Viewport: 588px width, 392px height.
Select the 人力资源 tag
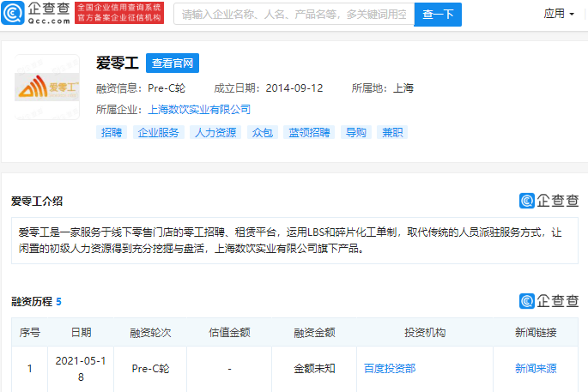pyautogui.click(x=215, y=132)
